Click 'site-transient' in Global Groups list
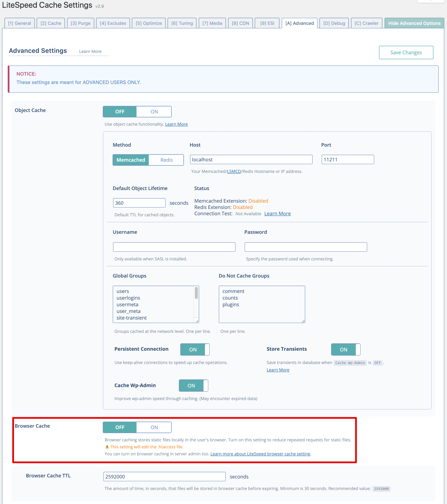The image size is (447, 504). (132, 318)
